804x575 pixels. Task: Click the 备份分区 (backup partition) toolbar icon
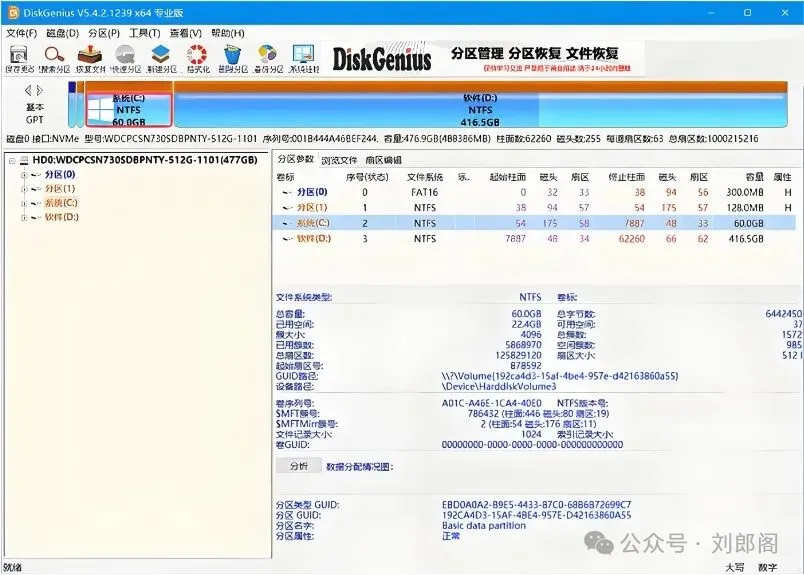(268, 54)
